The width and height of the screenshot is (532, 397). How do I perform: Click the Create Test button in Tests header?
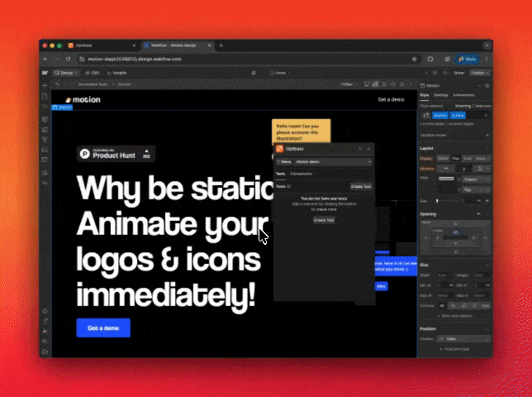coord(360,187)
